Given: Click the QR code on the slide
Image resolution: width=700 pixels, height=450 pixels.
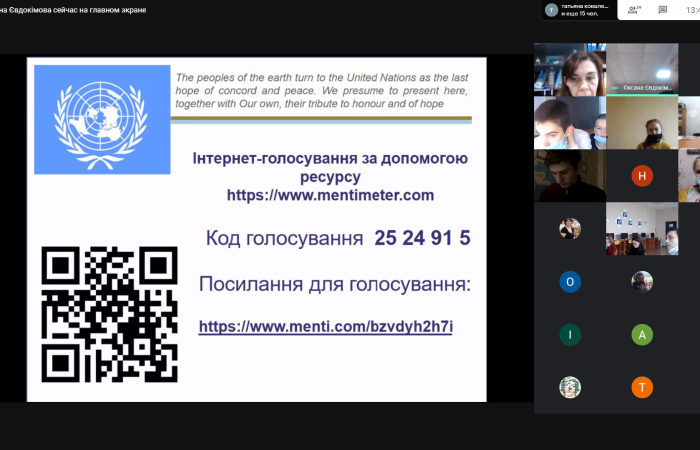Looking at the screenshot, I should coord(109,314).
